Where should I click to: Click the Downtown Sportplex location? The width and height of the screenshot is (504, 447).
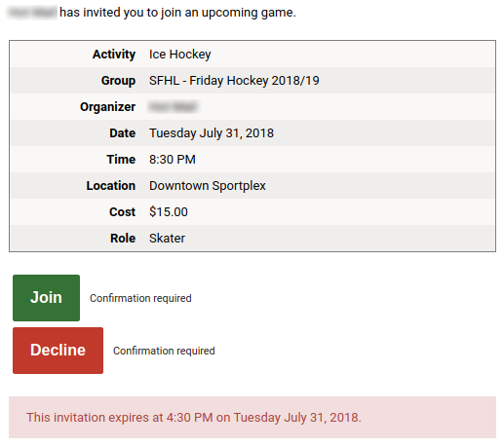[x=208, y=186]
